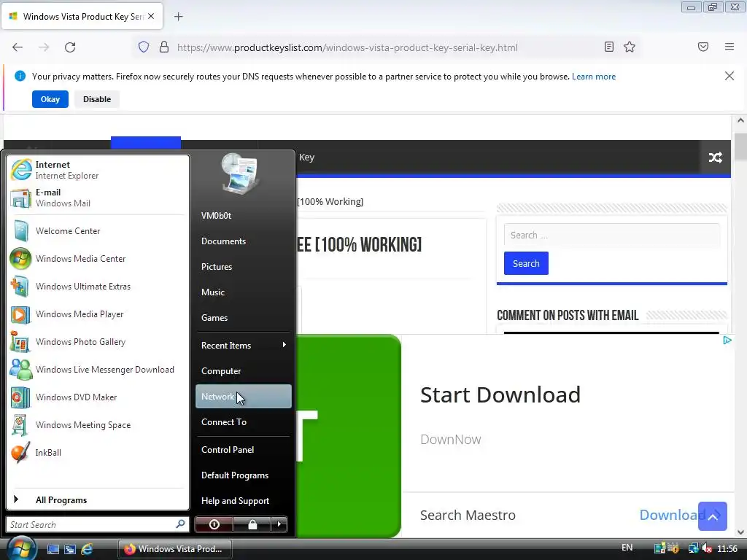Toggle reader view
Image resolution: width=747 pixels, height=560 pixels.
[x=609, y=47]
